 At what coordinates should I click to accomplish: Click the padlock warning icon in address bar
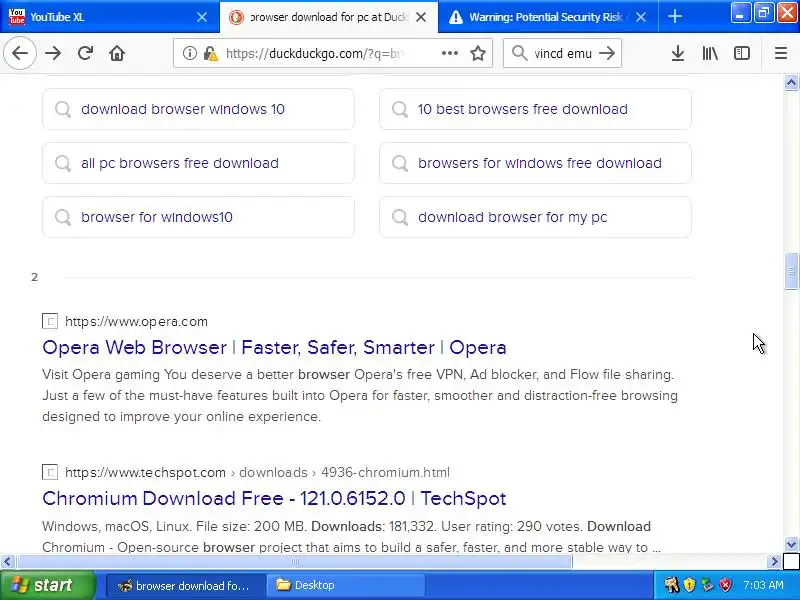coord(210,53)
